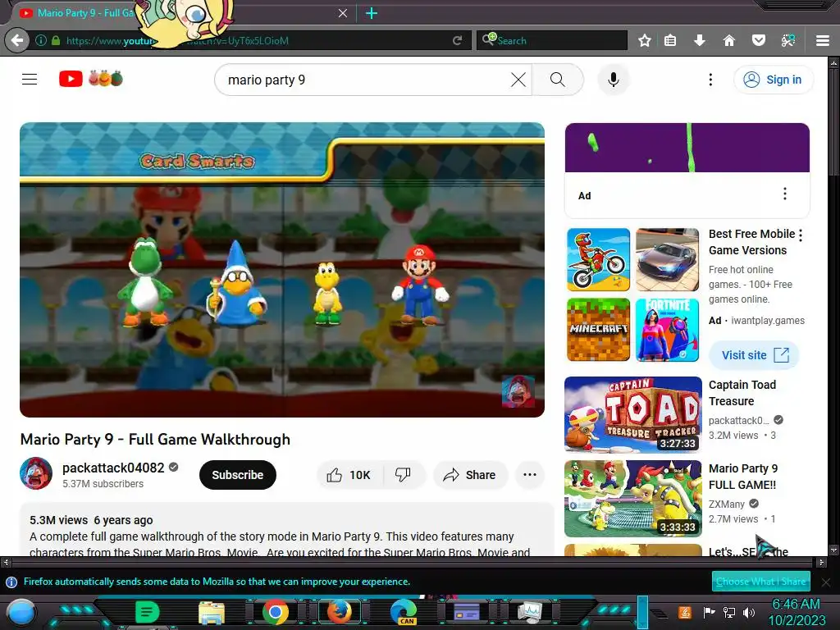Click Choose What I Share button
840x630 pixels.
760,582
